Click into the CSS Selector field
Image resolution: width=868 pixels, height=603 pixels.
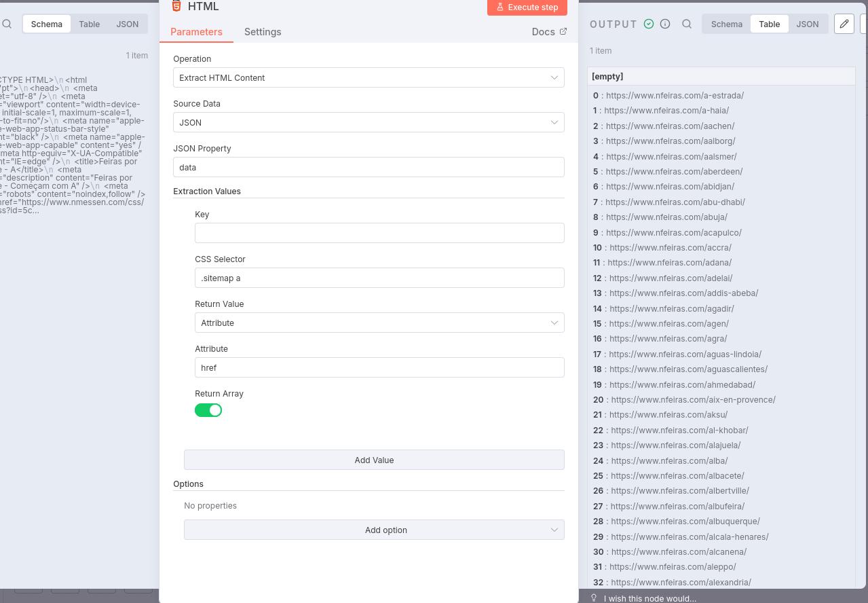(379, 278)
